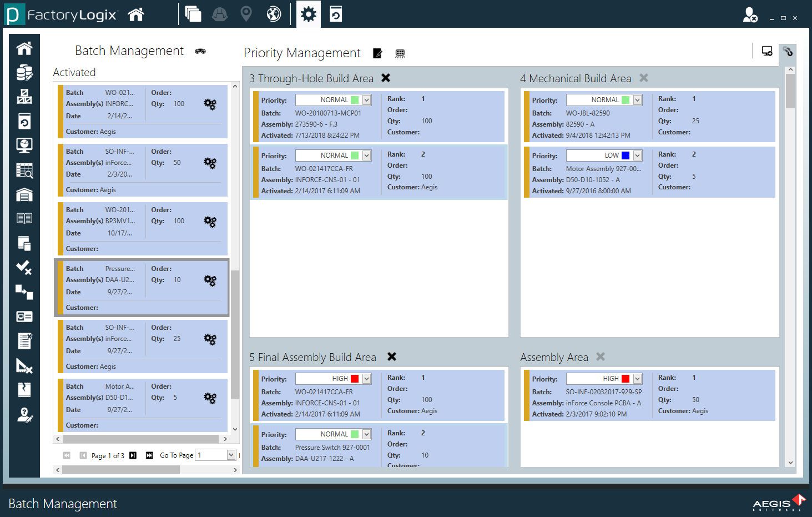Select the location pin icon in top toolbar
812x517 pixels.
click(246, 14)
